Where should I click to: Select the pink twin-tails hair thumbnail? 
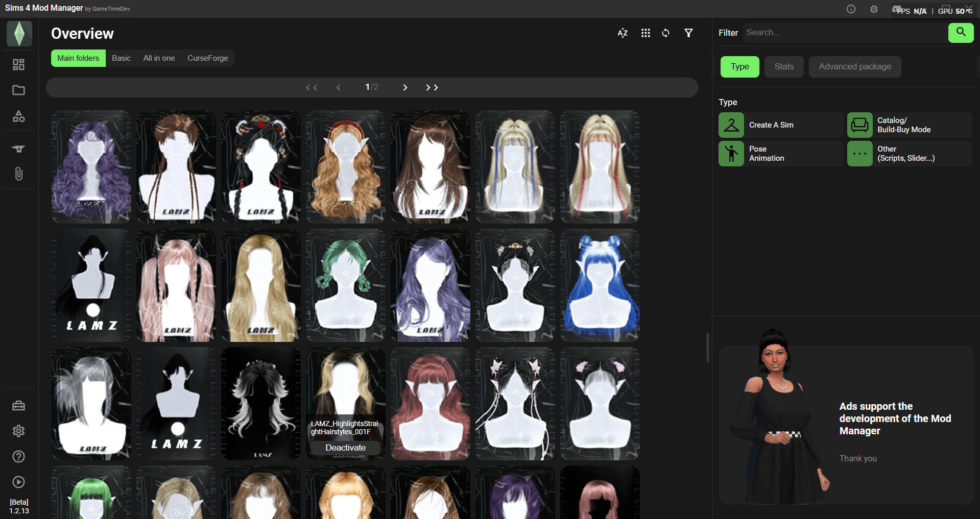176,285
